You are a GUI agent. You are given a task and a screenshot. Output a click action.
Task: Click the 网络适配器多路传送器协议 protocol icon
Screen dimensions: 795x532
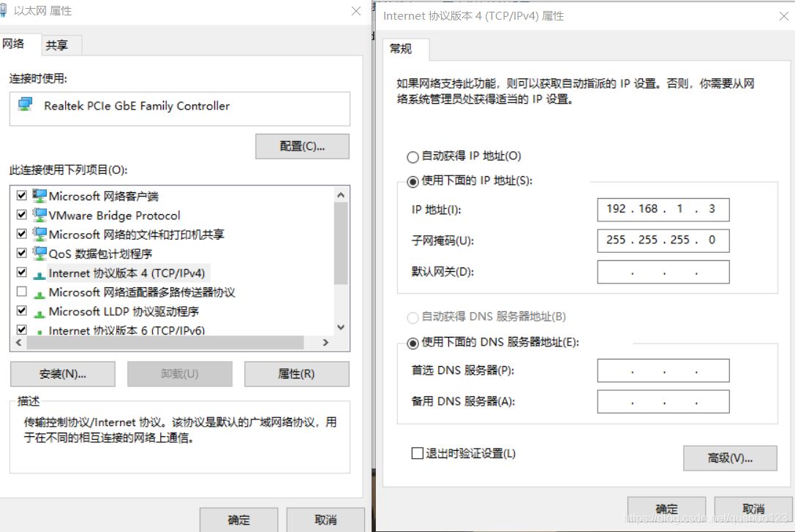pos(39,294)
